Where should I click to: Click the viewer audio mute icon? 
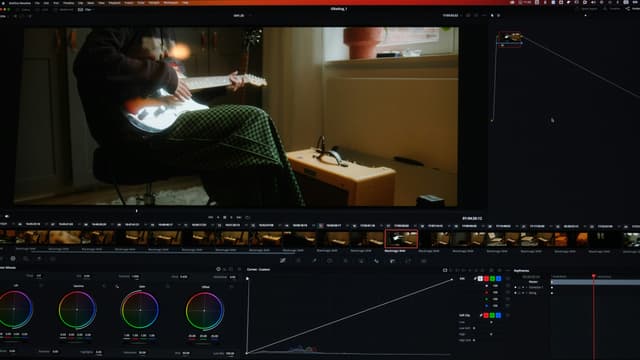coord(7,216)
